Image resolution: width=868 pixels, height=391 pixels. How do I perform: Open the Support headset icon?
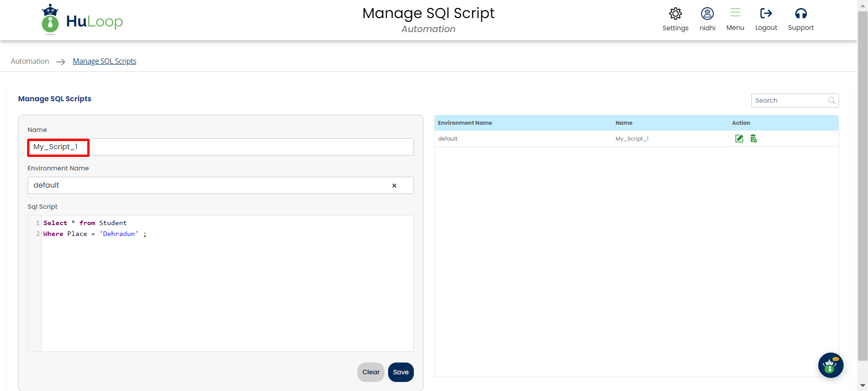click(800, 14)
